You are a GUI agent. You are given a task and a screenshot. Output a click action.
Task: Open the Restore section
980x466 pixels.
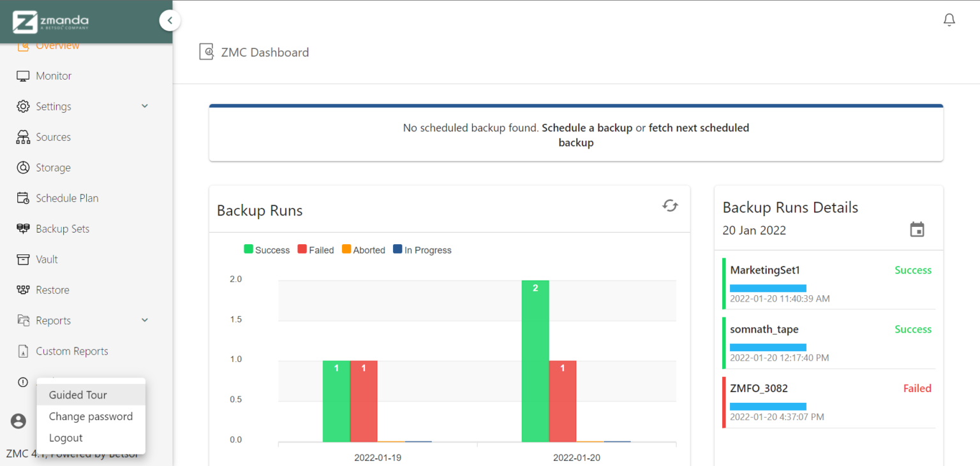click(23, 289)
